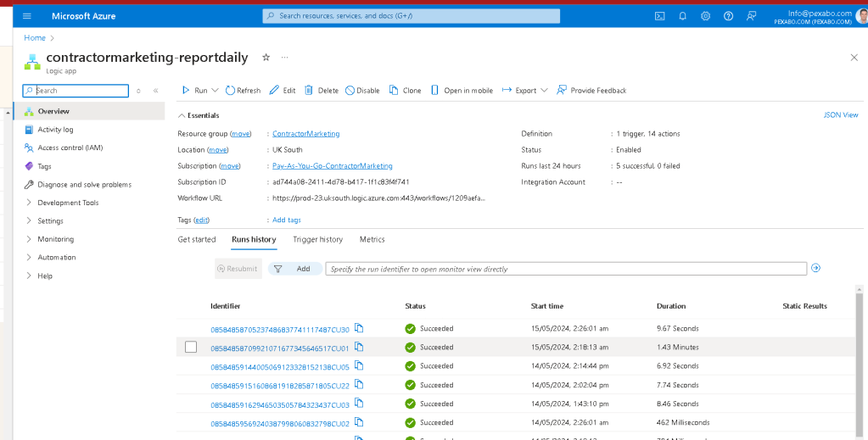Open the feedback icon in the header
The image size is (868, 440).
coord(751,16)
